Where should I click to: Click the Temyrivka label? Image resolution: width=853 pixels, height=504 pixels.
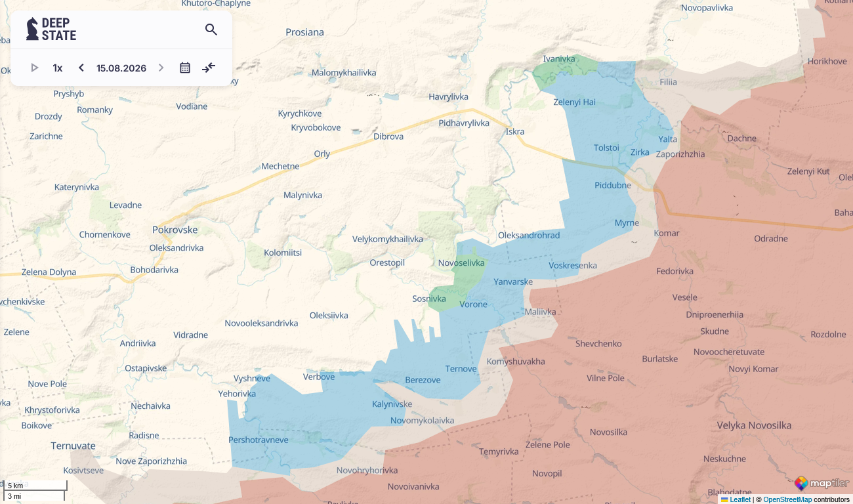[499, 451]
